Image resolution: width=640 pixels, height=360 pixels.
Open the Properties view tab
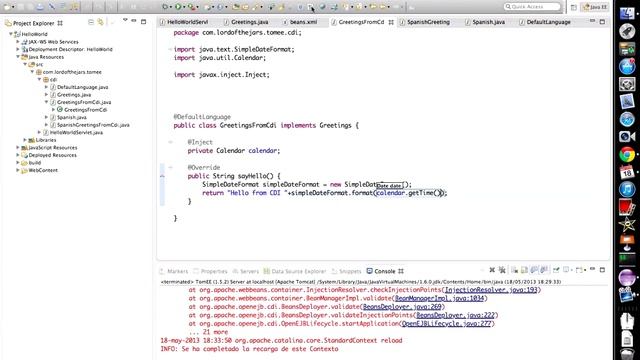click(x=211, y=271)
